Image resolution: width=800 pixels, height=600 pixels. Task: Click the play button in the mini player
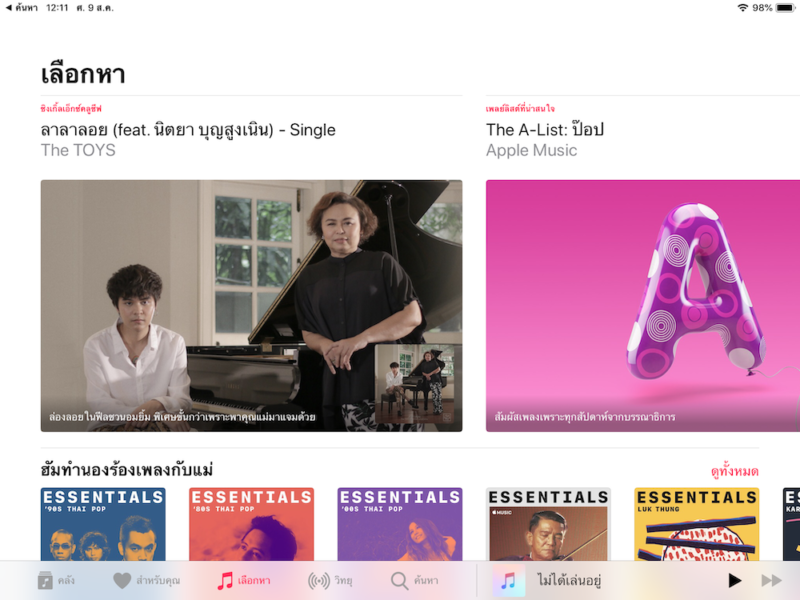735,580
